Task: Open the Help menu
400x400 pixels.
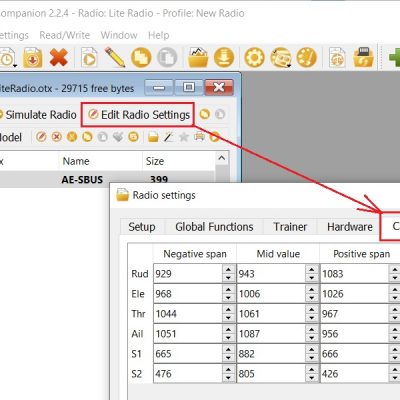Action: point(159,35)
